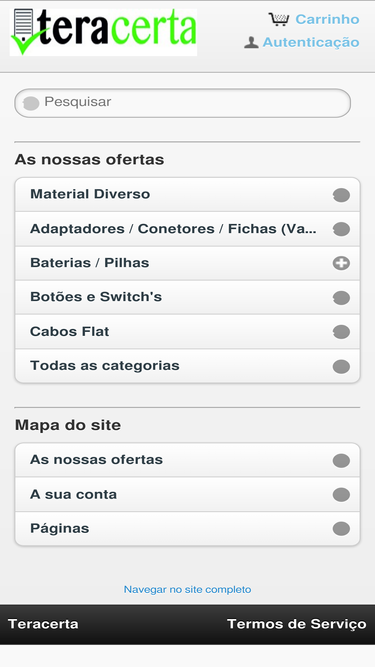Select Material Diverso category

point(188,195)
